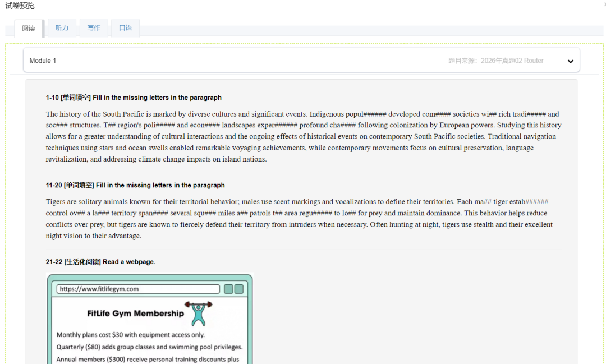Collapse Module 1 using the chevron arrow

[570, 61]
